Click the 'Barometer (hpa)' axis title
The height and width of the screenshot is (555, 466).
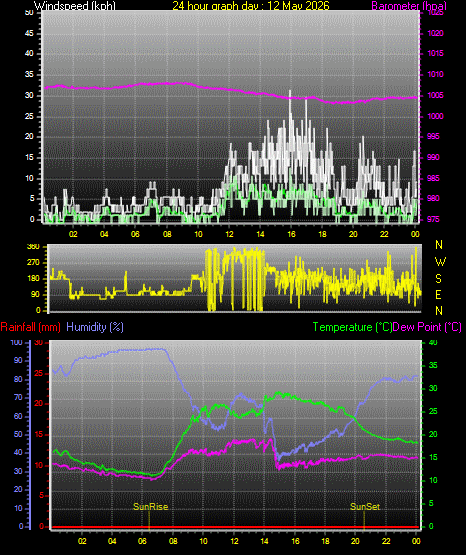(409, 6)
